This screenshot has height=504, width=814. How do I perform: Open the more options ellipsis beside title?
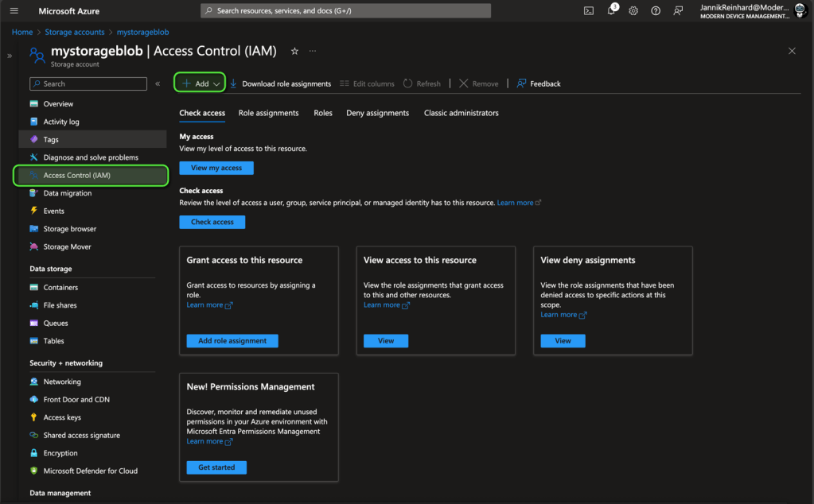pyautogui.click(x=313, y=51)
